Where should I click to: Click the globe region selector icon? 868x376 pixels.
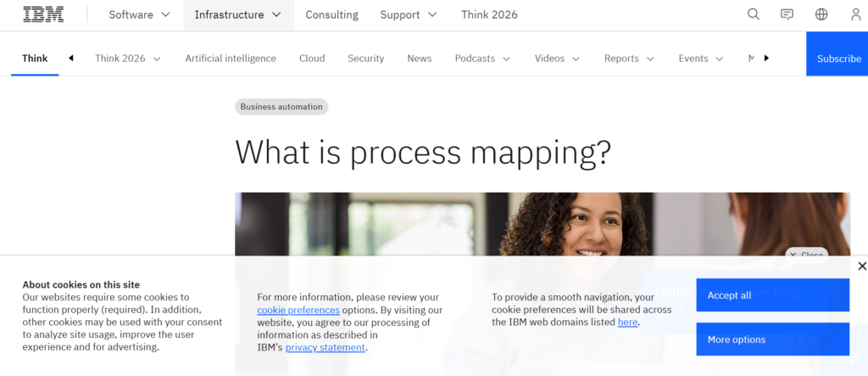pos(821,14)
